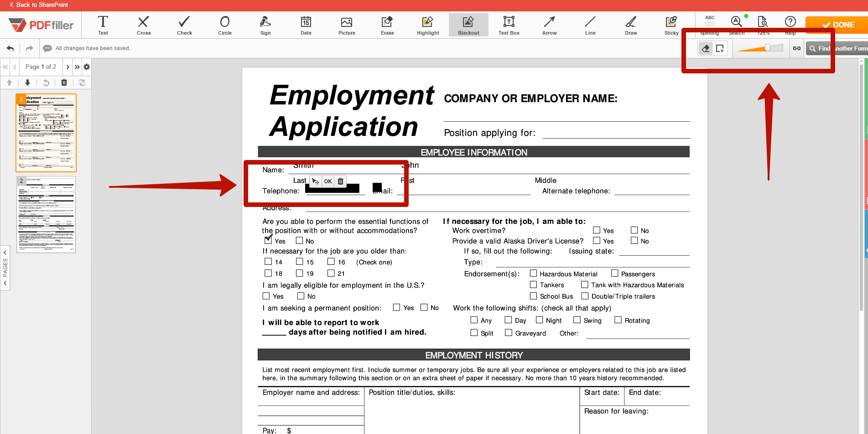Select the Blackout tool
Image resolution: width=868 pixels, height=434 pixels.
pyautogui.click(x=468, y=25)
